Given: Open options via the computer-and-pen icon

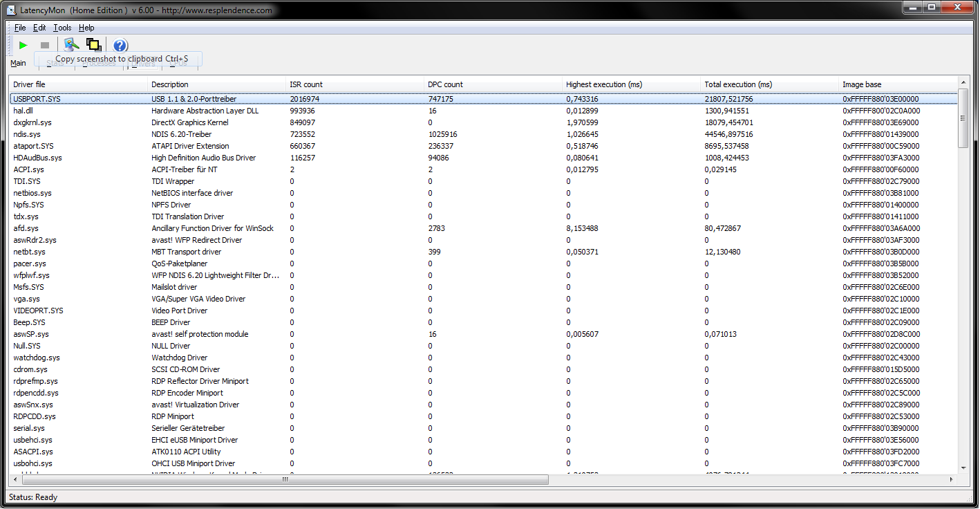Looking at the screenshot, I should 70,45.
